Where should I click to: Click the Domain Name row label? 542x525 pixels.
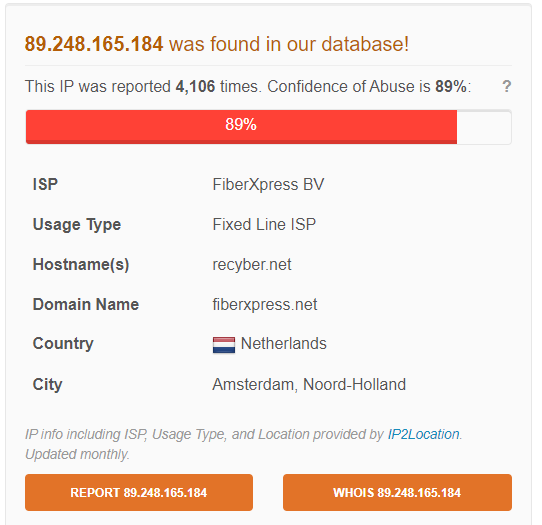86,304
